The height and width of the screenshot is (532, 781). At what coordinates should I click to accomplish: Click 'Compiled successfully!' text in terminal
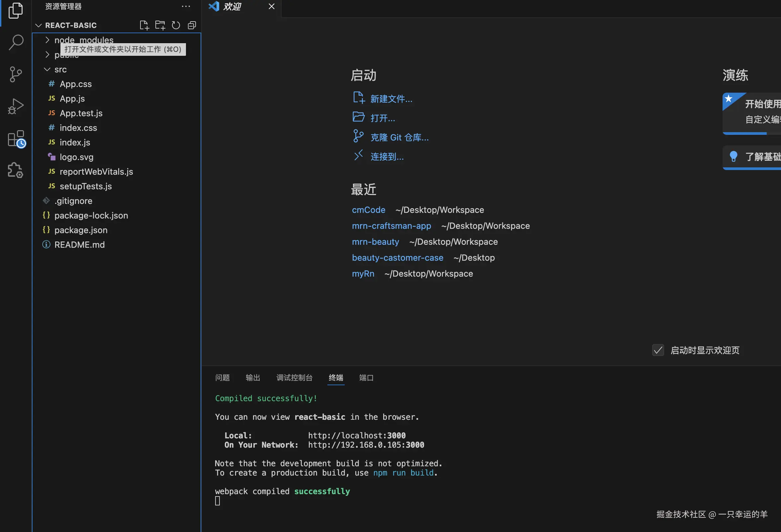pyautogui.click(x=266, y=399)
